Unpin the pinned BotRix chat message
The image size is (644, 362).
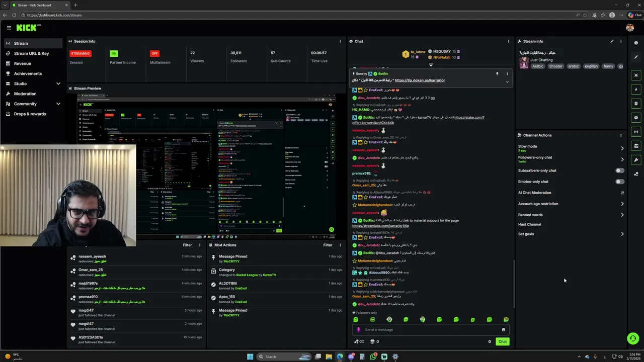(497, 74)
